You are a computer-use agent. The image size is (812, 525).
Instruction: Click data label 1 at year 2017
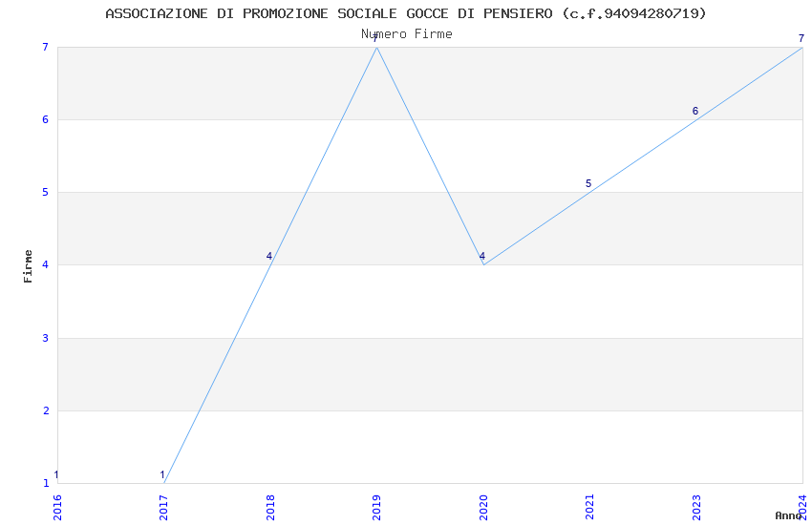tap(162, 474)
